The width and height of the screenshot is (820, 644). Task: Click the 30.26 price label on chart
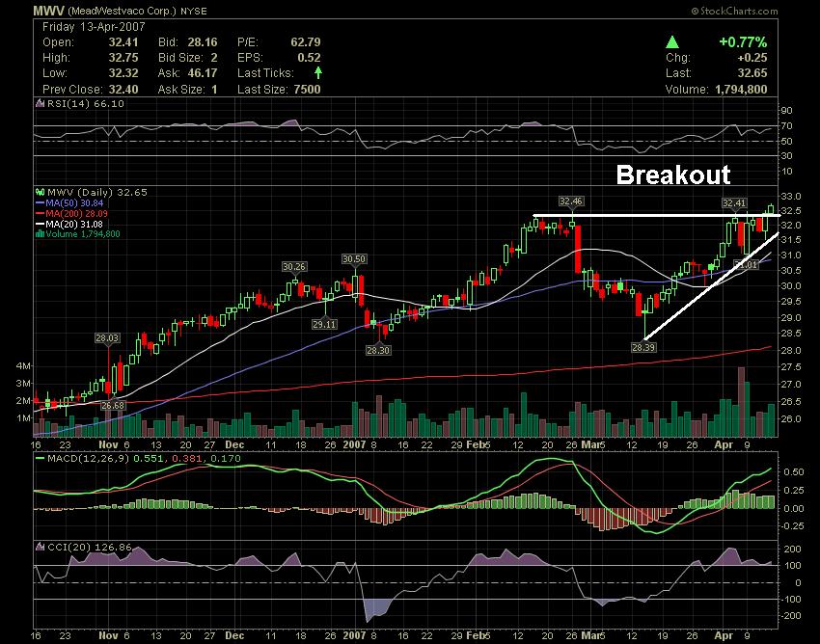[294, 267]
